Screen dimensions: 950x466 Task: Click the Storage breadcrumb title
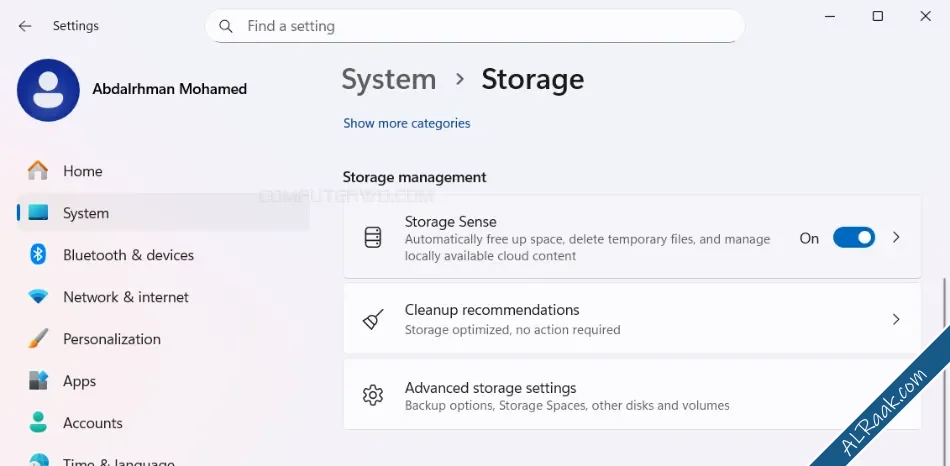[x=533, y=79]
